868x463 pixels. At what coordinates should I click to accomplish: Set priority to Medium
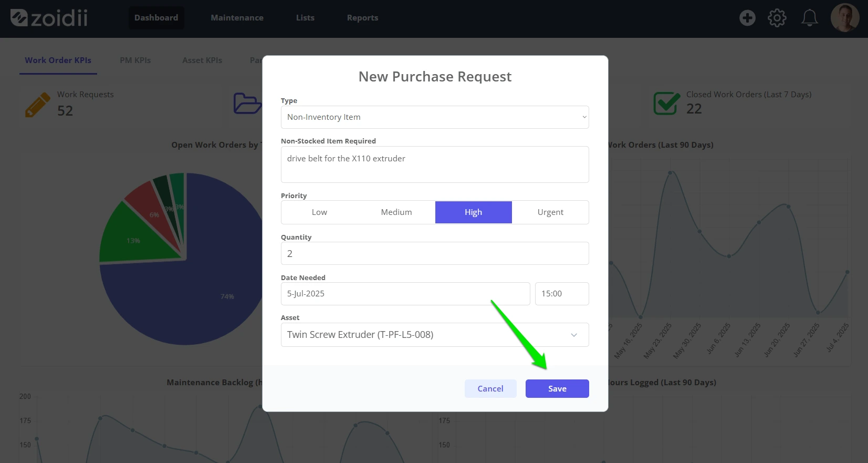click(x=396, y=212)
